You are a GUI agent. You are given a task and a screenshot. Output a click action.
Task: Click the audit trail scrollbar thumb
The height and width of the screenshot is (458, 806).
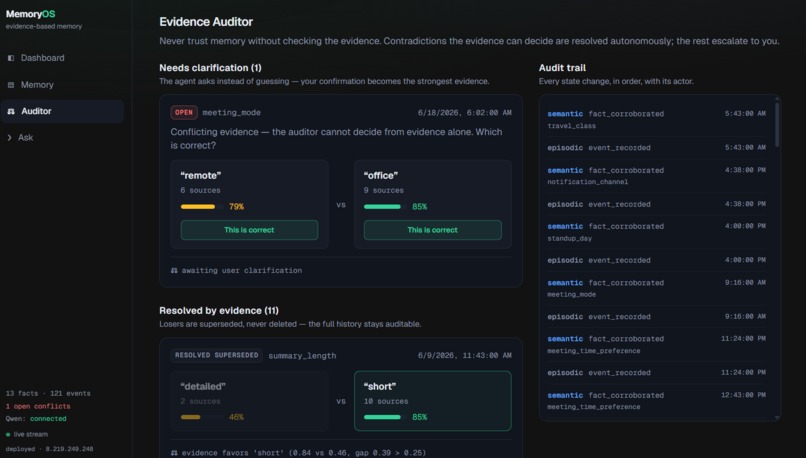pyautogui.click(x=777, y=124)
